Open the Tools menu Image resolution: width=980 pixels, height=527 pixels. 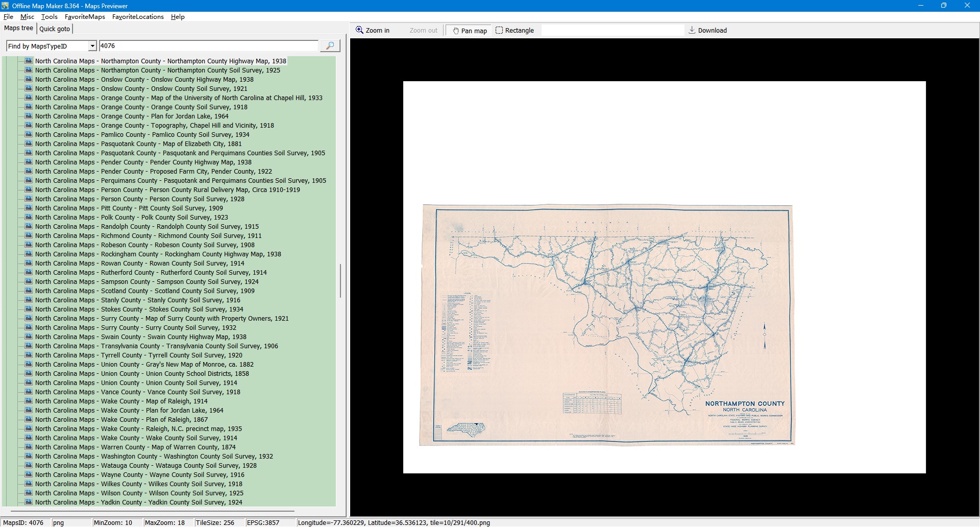coord(50,17)
